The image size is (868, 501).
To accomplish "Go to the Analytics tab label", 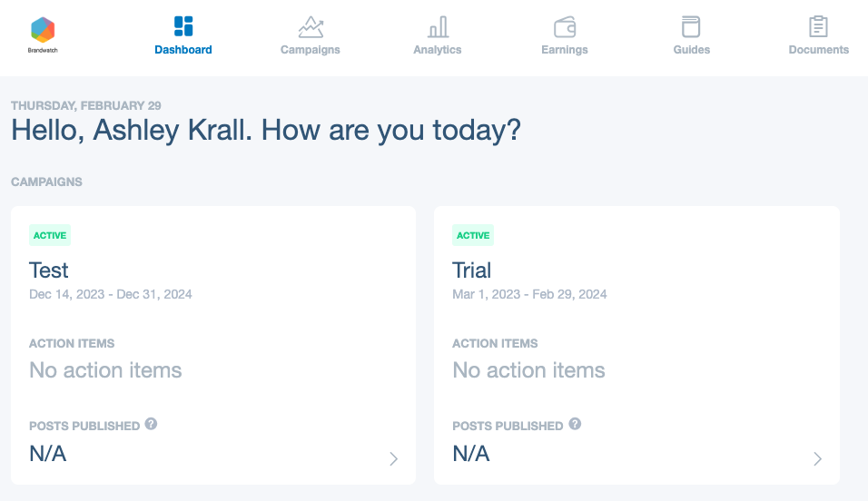I will [x=438, y=50].
